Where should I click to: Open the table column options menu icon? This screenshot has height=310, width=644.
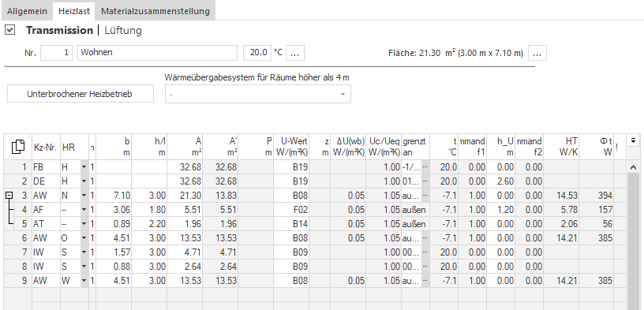(633, 141)
